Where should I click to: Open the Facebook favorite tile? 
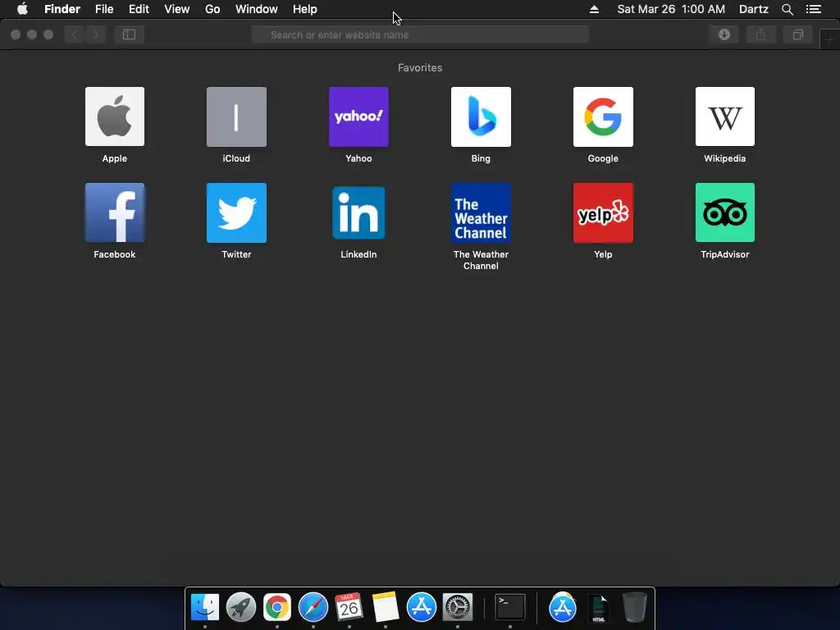pyautogui.click(x=115, y=212)
